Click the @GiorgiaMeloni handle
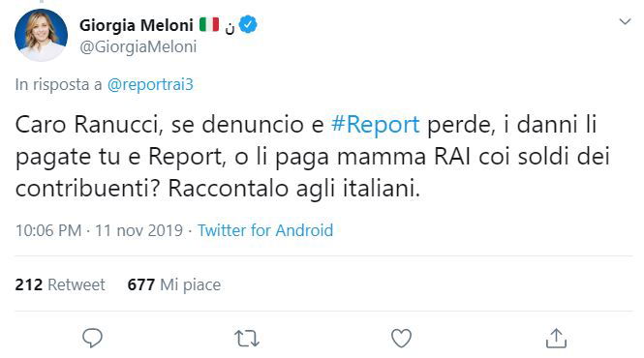Image resolution: width=644 pixels, height=358 pixels. click(x=138, y=46)
